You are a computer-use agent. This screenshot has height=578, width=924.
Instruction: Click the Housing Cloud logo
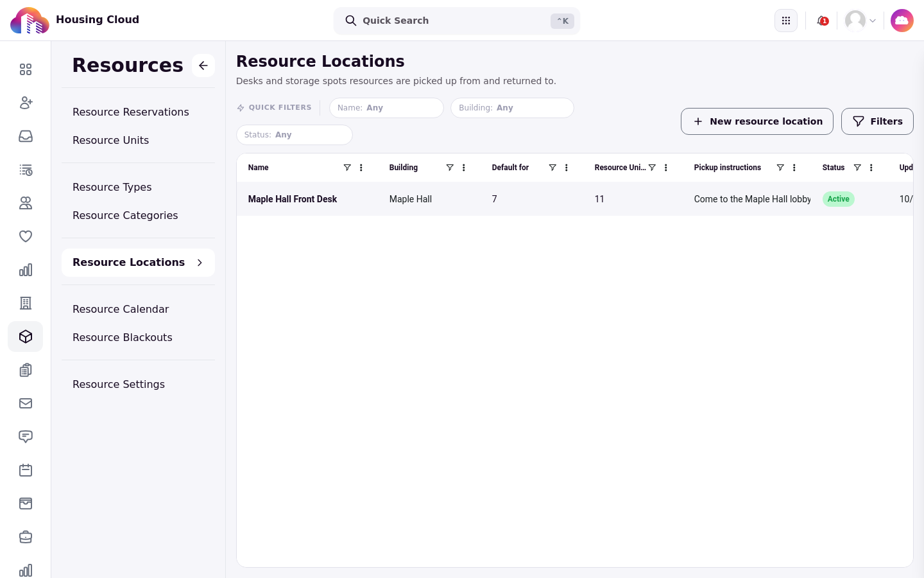pyautogui.click(x=30, y=21)
